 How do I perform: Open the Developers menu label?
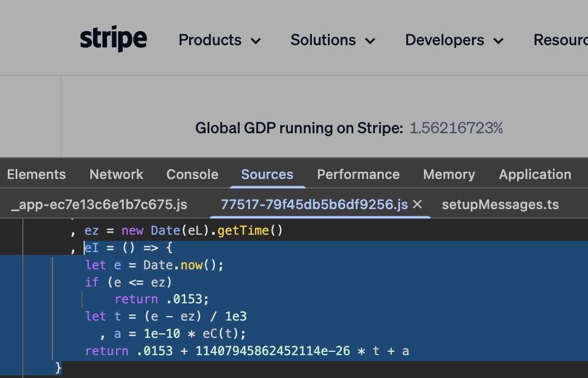[x=445, y=40]
